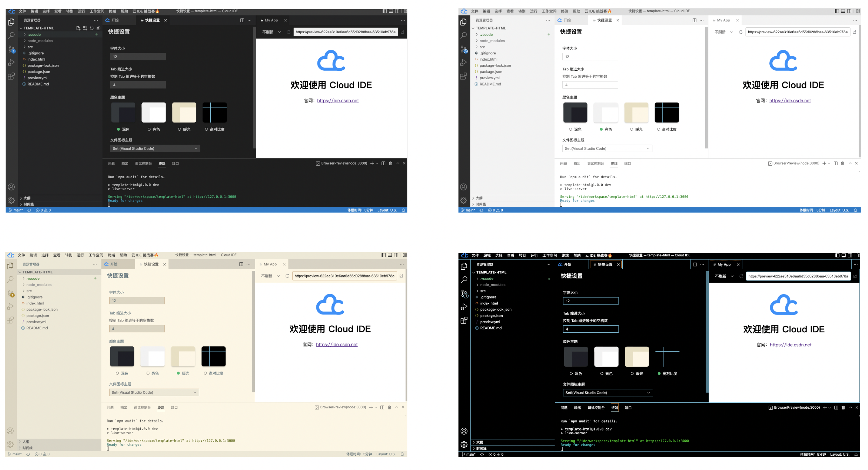This screenshot has height=470, width=868.
Task: Open preview in external browser, dark window
Action: pyautogui.click(x=402, y=32)
